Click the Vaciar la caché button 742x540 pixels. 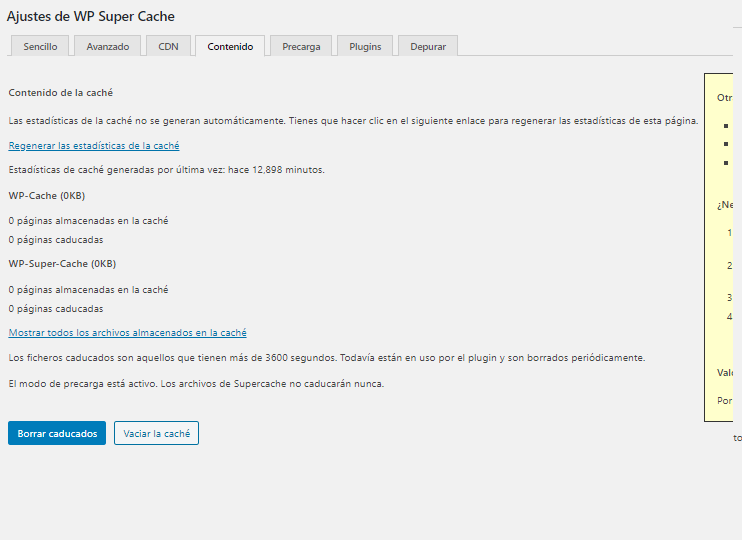156,433
